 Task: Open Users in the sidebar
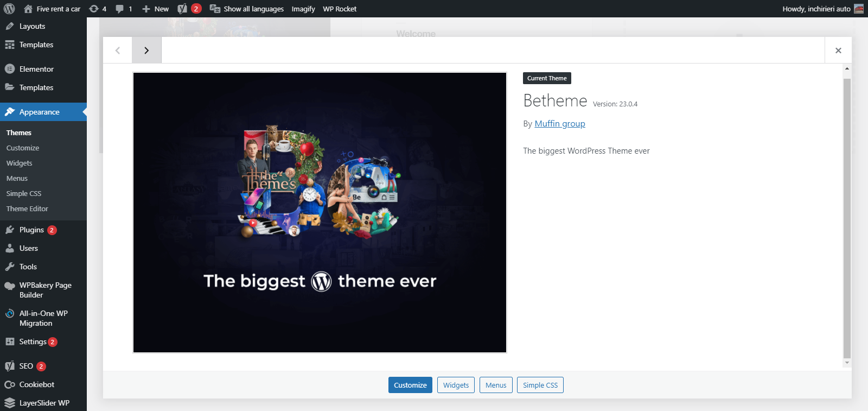pyautogui.click(x=43, y=248)
